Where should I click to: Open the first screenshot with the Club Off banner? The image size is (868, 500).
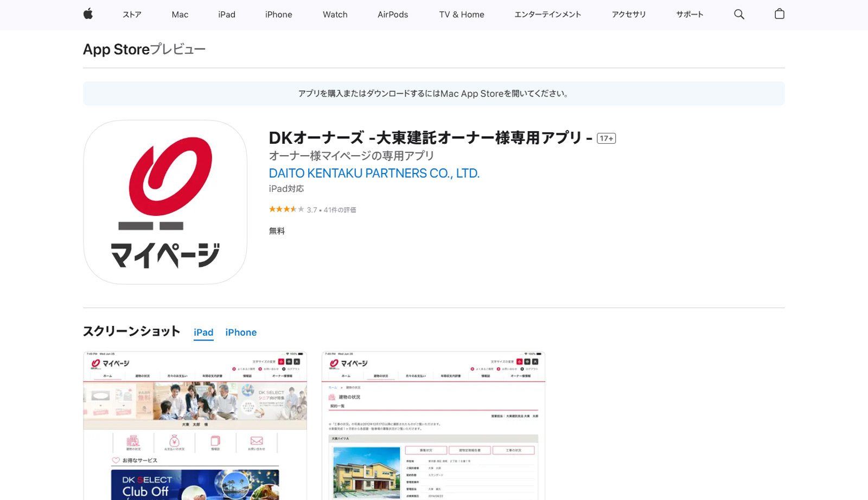195,426
